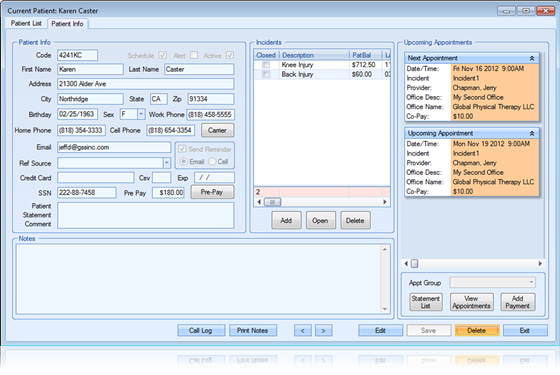Click the Incidents horizontal scrollbar thumb
This screenshot has height=375, width=560.
tap(272, 202)
